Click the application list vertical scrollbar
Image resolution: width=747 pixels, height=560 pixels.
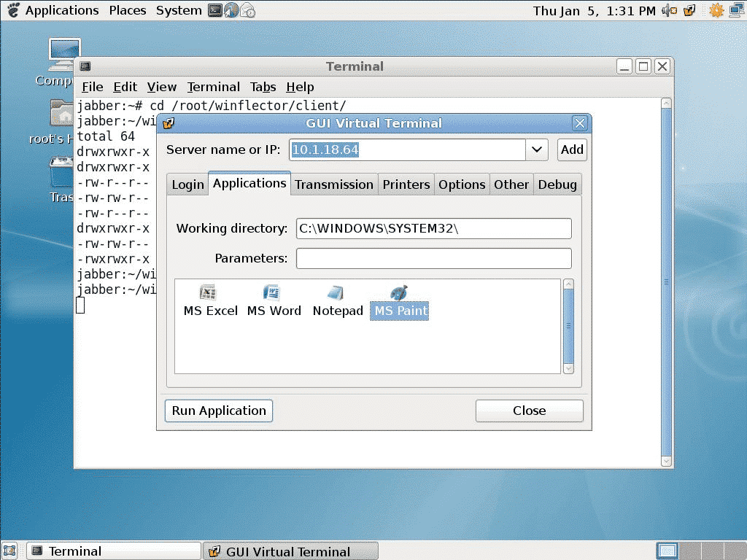point(569,326)
